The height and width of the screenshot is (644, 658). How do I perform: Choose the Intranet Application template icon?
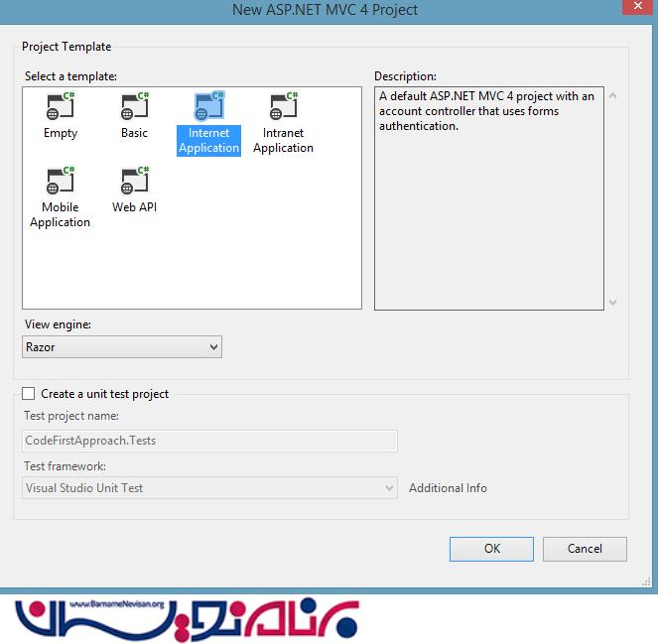pos(284,106)
